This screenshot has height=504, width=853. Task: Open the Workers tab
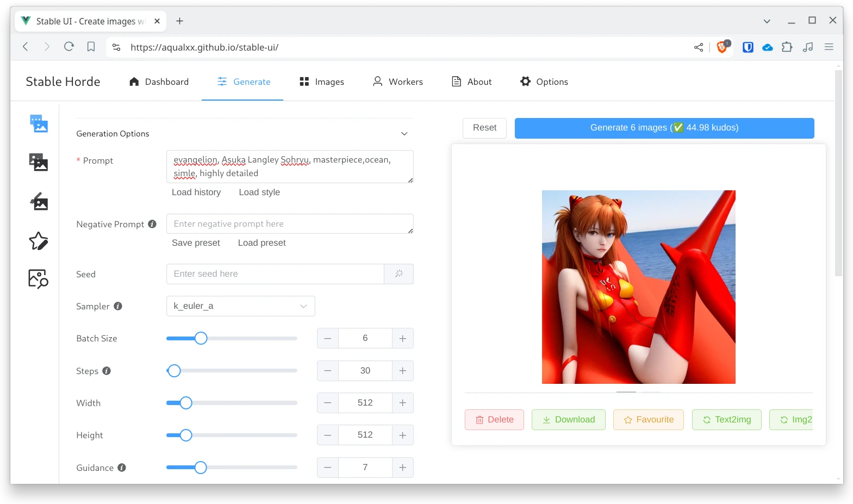pyautogui.click(x=397, y=82)
